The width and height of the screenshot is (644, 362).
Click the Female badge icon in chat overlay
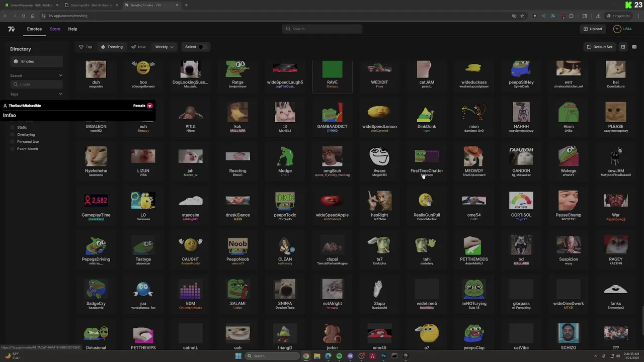point(149,106)
